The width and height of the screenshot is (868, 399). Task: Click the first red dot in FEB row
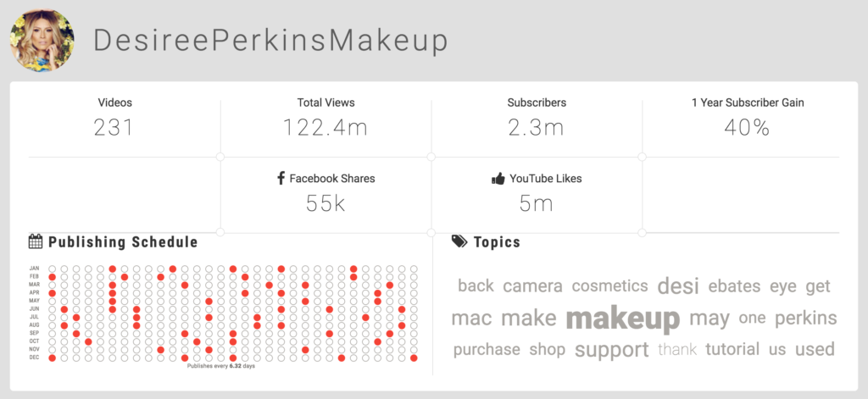(x=52, y=277)
